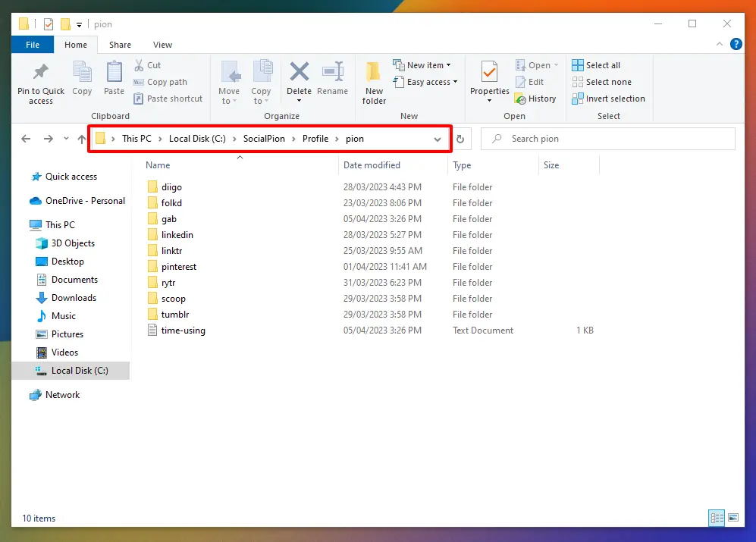Open Explorer Help question mark
The image size is (756, 542).
[736, 45]
